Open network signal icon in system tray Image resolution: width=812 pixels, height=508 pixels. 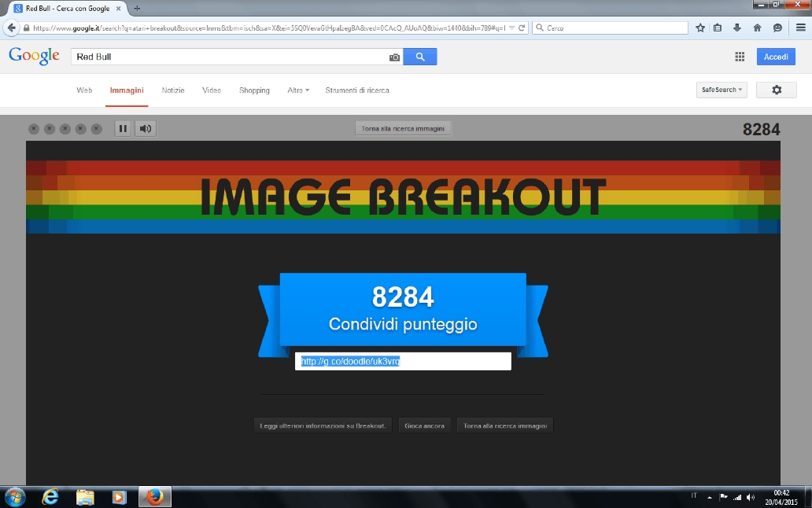point(737,497)
